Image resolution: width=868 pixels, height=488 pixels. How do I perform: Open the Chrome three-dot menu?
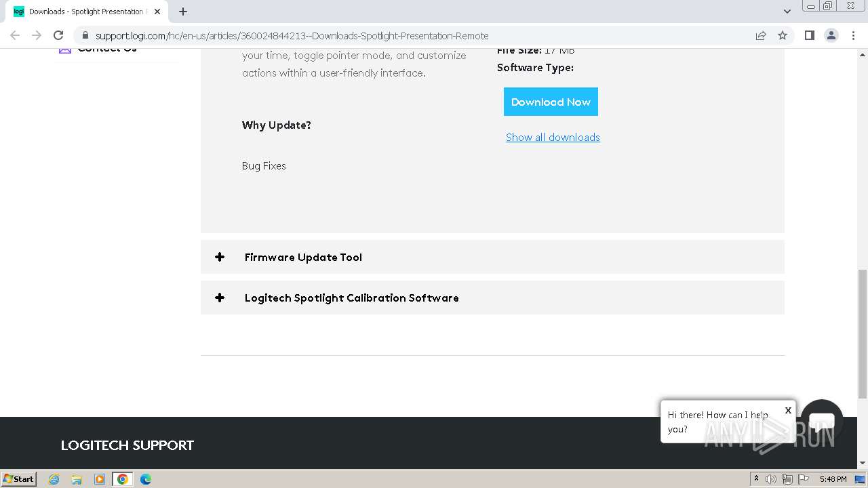852,35
